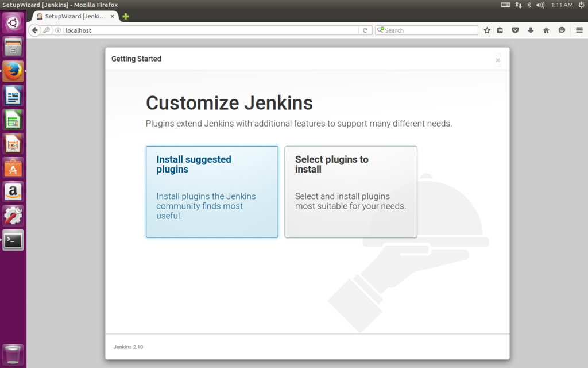Click the Jenkins 2.10 version text
Viewport: 588px width, 368px height.
128,347
